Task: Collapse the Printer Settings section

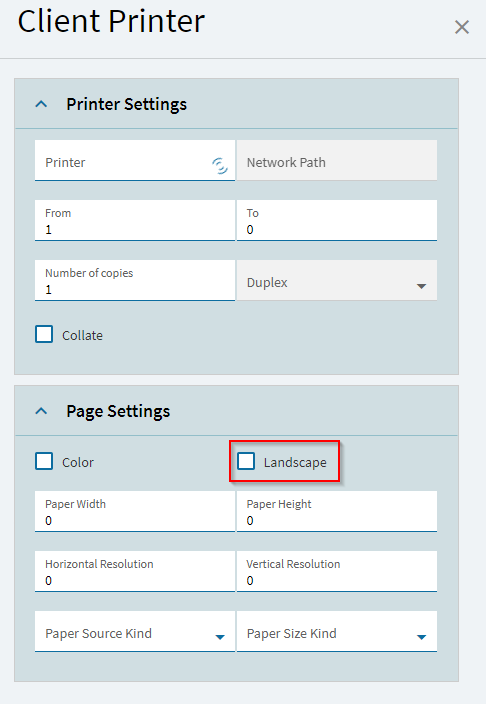Action: 41,104
